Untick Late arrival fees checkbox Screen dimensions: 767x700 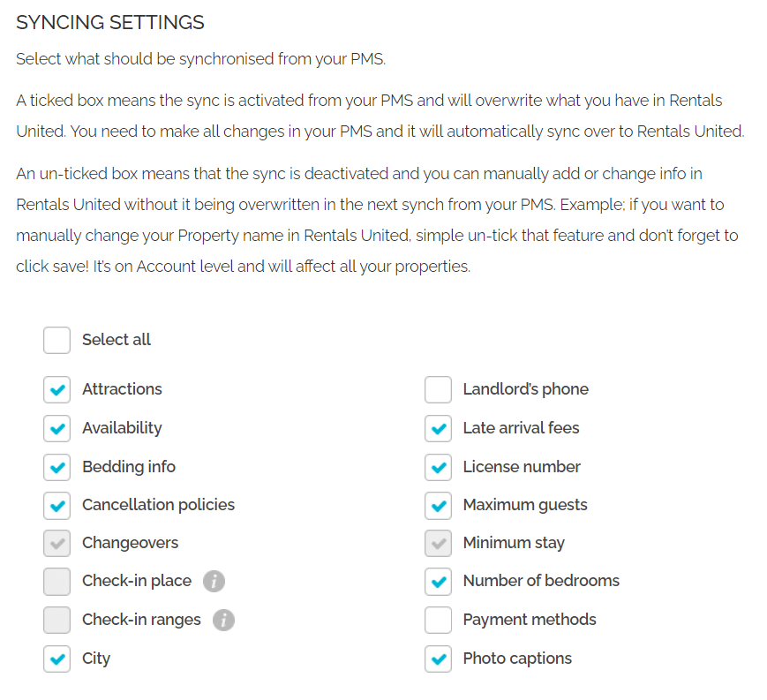click(x=438, y=428)
